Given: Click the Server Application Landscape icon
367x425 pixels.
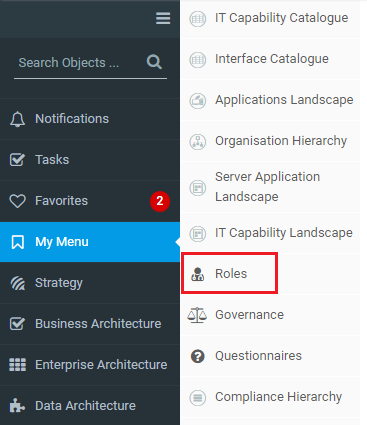Looking at the screenshot, I should pos(198,188).
